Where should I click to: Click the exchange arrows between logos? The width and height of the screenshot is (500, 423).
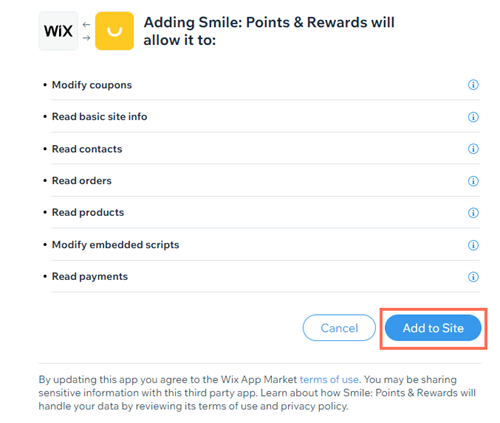(86, 31)
